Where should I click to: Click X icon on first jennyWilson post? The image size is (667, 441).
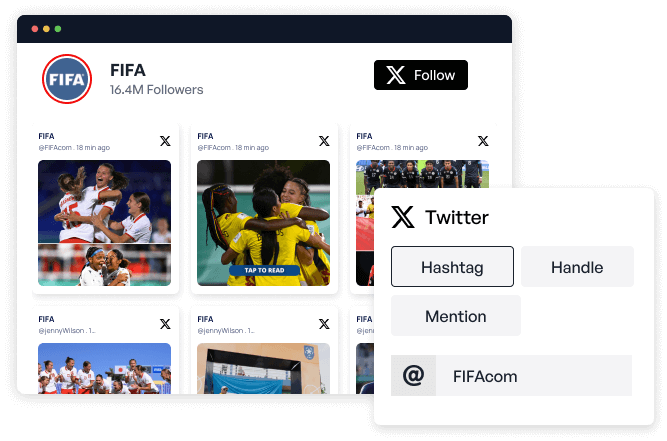pyautogui.click(x=165, y=324)
